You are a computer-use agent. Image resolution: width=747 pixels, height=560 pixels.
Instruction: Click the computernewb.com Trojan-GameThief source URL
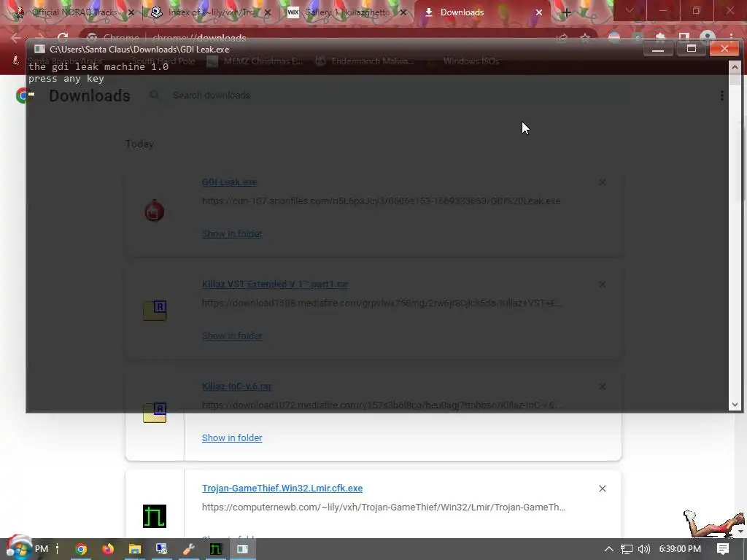pyautogui.click(x=384, y=507)
